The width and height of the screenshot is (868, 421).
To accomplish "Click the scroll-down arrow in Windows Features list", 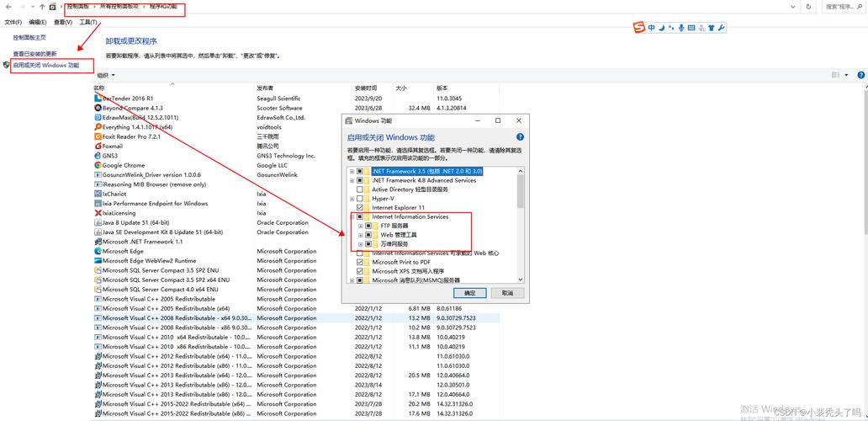I will pyautogui.click(x=521, y=280).
